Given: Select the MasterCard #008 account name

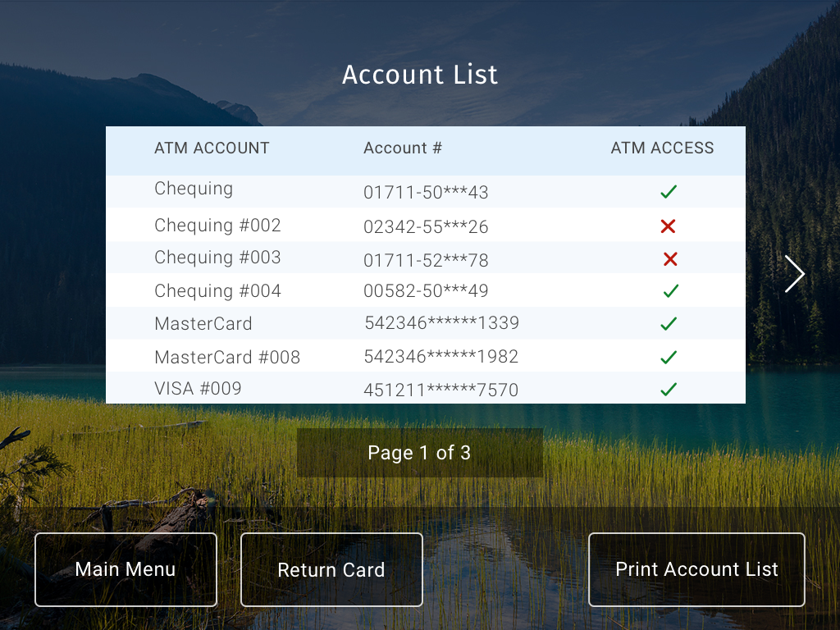Looking at the screenshot, I should pos(227,357).
